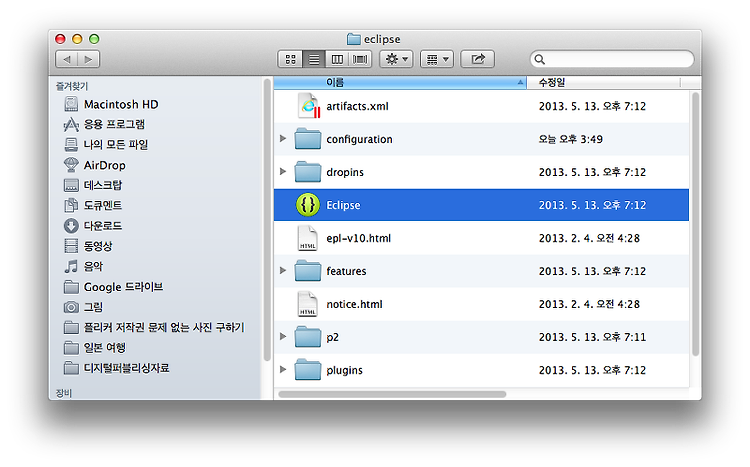The width and height of the screenshot is (750, 467).
Task: Click the sort direction arrow in 이름 header
Action: (x=520, y=83)
